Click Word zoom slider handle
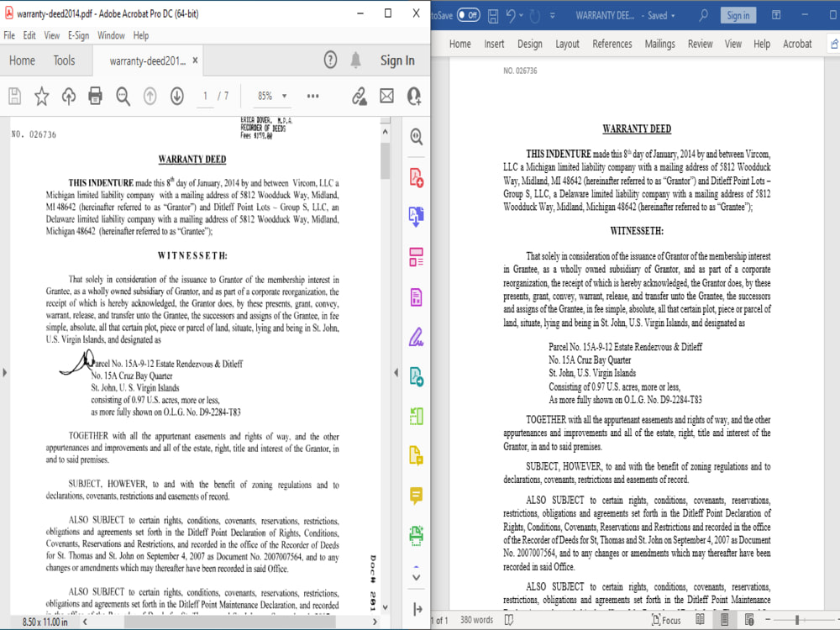Viewport: 840px width, 630px height. pos(797,620)
